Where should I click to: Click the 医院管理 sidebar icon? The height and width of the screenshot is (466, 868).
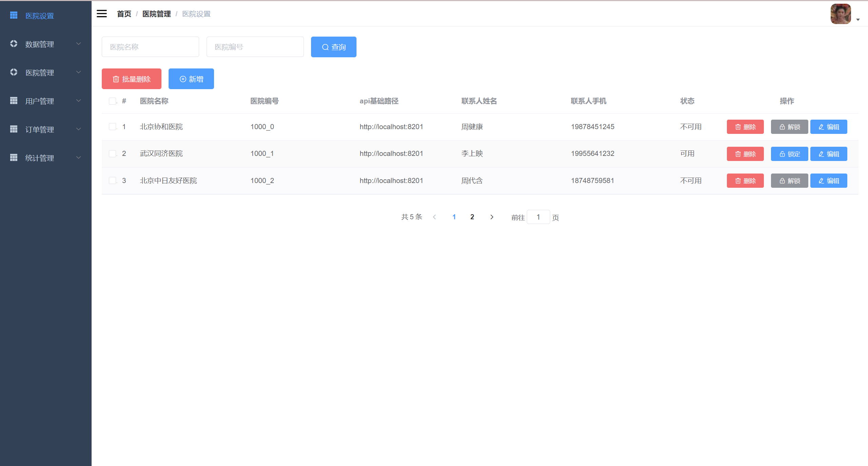pos(14,72)
